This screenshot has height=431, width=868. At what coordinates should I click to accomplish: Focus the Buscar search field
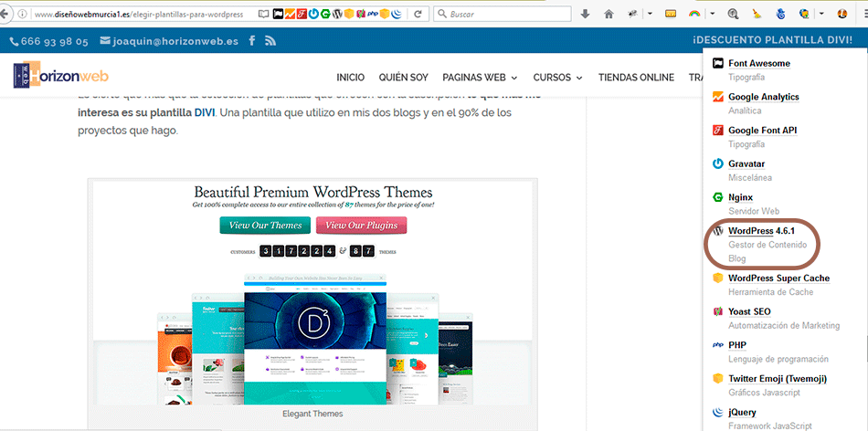503,14
